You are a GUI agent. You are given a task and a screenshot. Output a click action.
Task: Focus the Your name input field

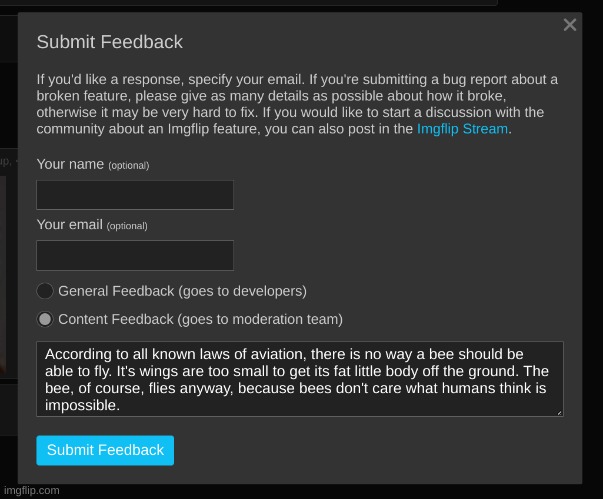point(135,195)
